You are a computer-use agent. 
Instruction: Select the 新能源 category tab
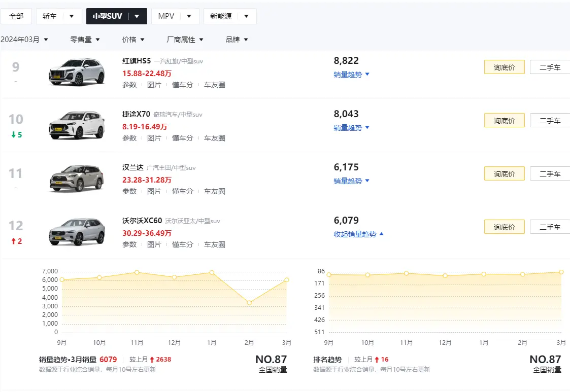221,16
